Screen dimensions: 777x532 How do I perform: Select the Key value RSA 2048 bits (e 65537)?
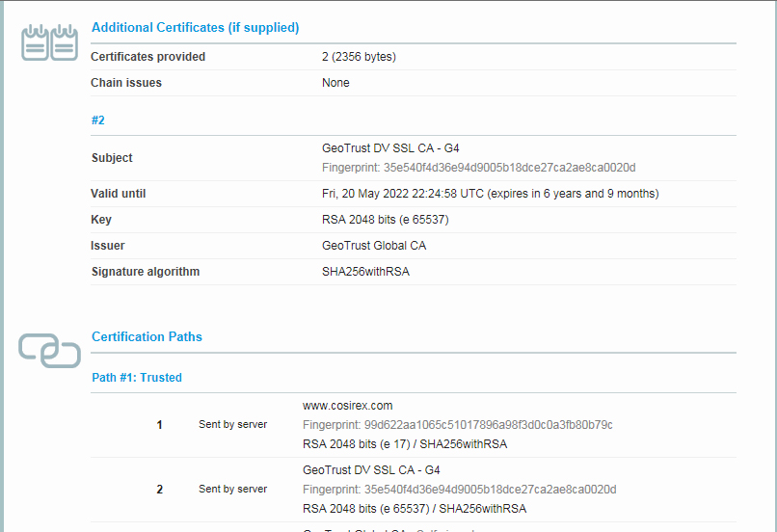385,220
